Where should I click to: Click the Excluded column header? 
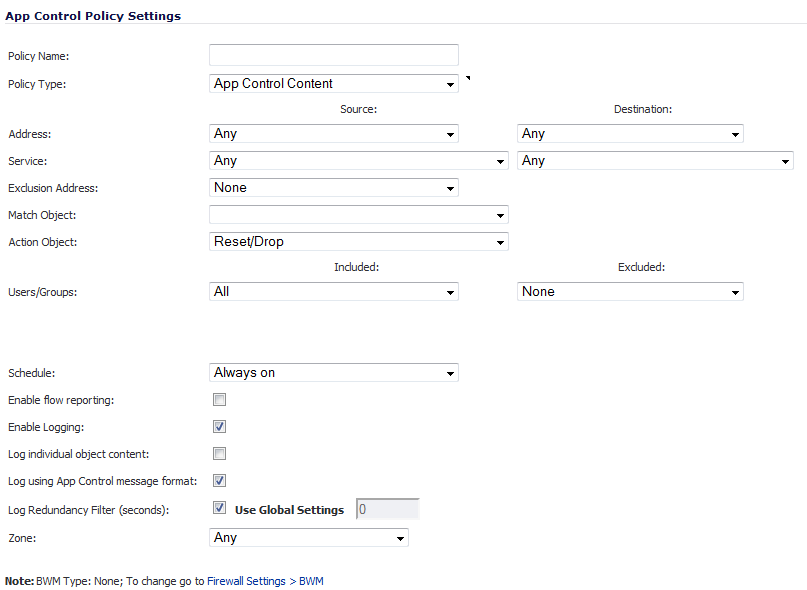[641, 267]
